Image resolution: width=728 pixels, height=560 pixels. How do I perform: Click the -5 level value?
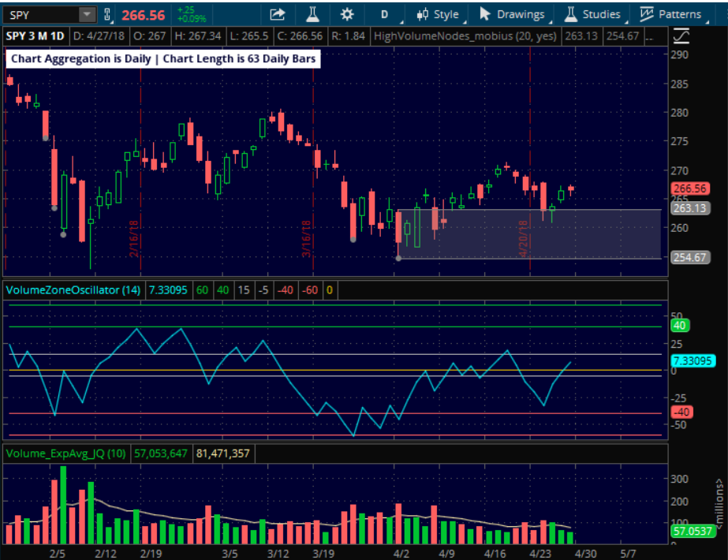click(263, 290)
